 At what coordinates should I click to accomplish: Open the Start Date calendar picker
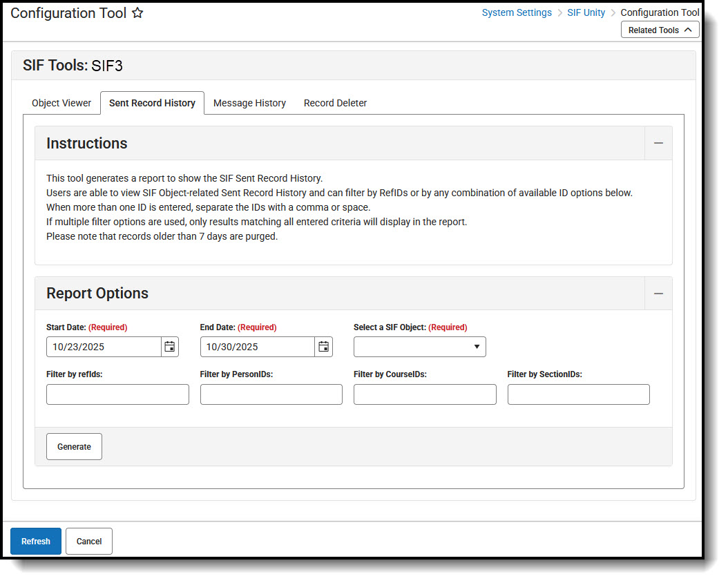click(169, 346)
